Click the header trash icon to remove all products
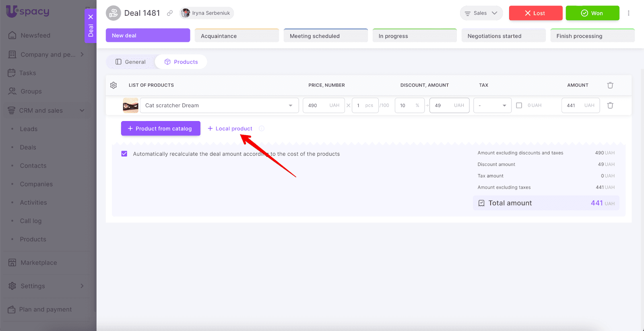Screen dimensions: 644x331 pos(610,85)
